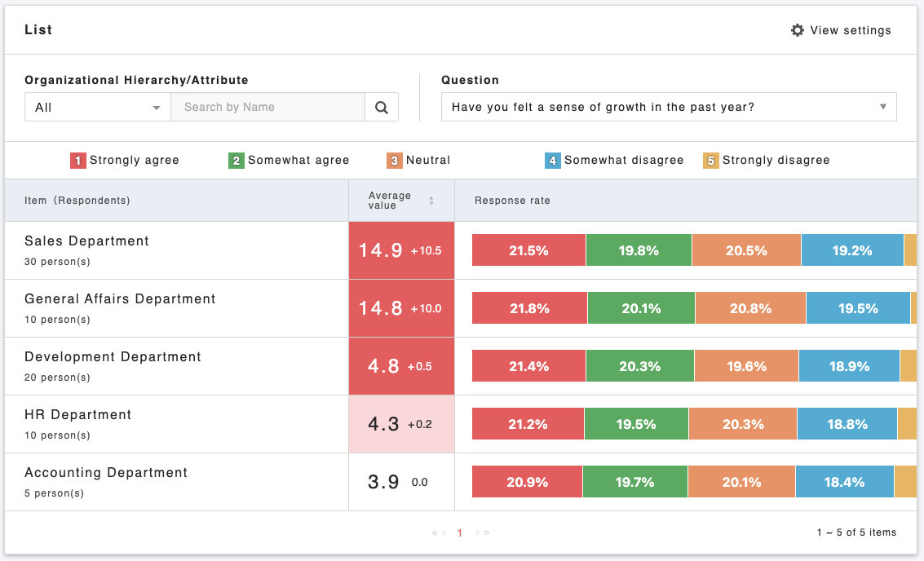
Task: Go to the next page arrow
Action: point(478,533)
